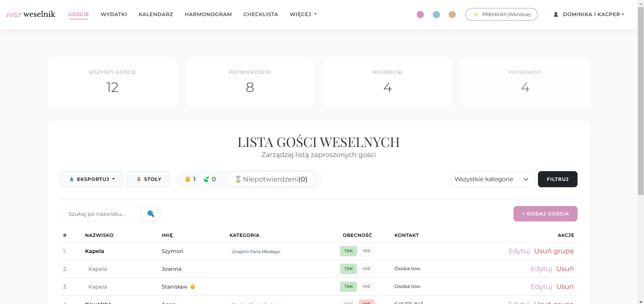Click the magnifying glass search icon
Image resolution: width=644 pixels, height=304 pixels.
coord(151,214)
